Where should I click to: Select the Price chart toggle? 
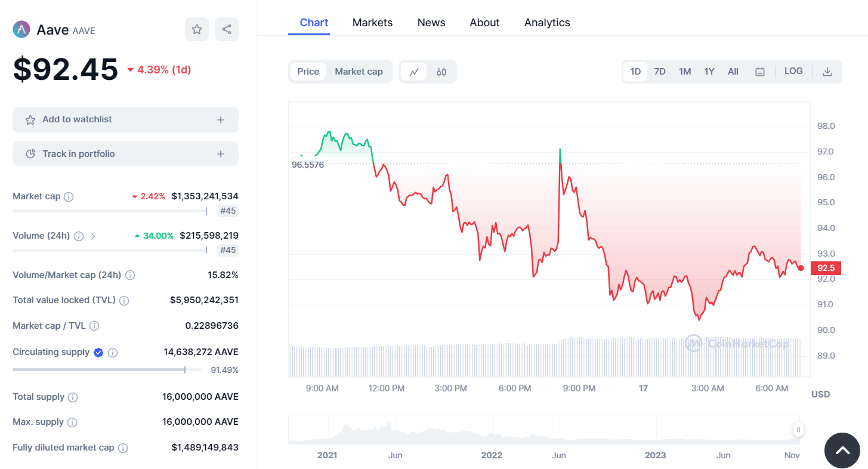click(x=308, y=72)
